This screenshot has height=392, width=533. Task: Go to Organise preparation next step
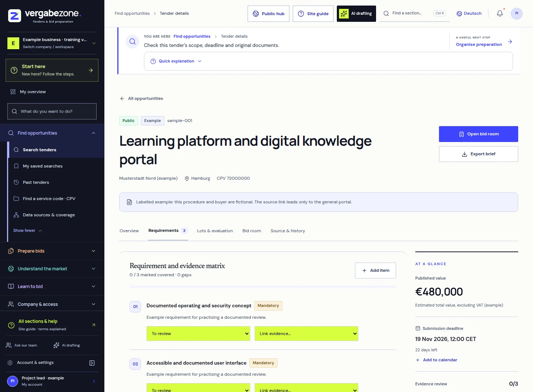point(484,42)
